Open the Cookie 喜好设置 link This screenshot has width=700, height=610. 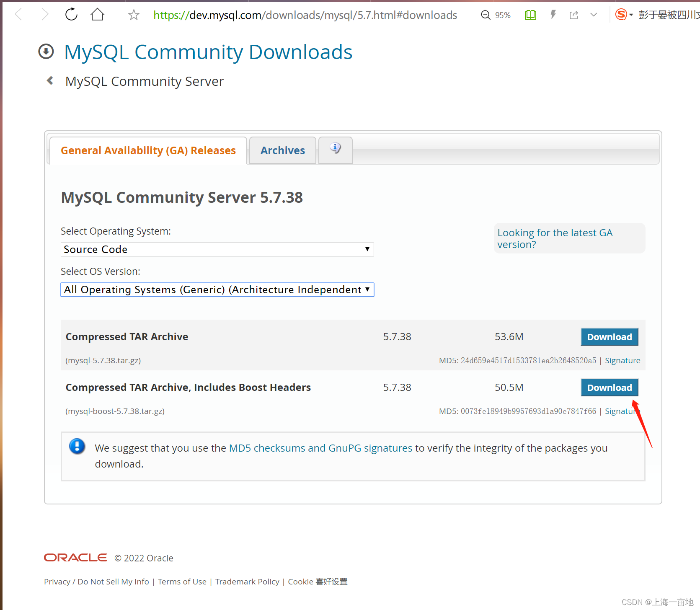coord(318,582)
